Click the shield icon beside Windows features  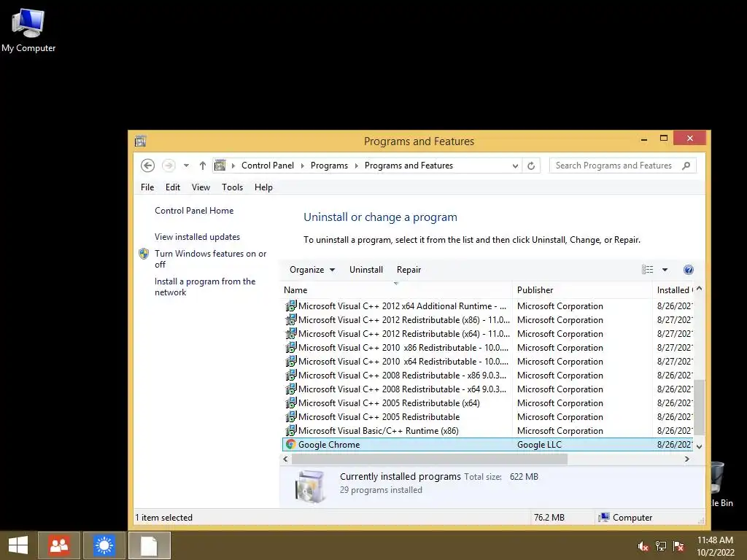pyautogui.click(x=144, y=254)
